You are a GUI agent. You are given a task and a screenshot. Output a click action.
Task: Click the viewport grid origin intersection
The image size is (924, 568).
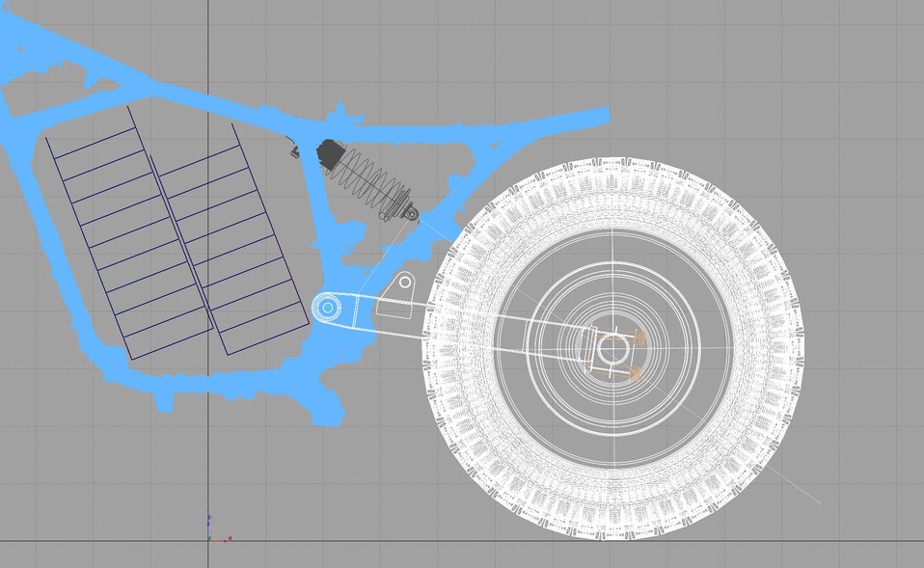(208, 543)
